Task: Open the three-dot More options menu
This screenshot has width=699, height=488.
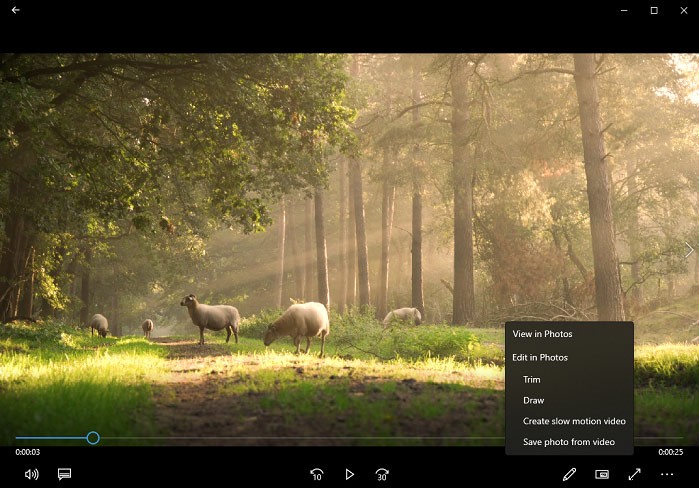Action: (667, 474)
